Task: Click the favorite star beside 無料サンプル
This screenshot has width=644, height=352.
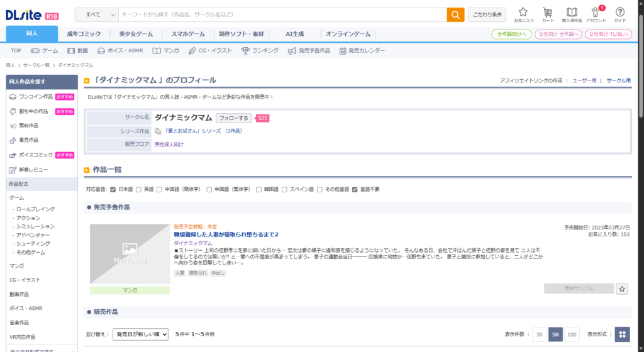Action: pos(622,289)
